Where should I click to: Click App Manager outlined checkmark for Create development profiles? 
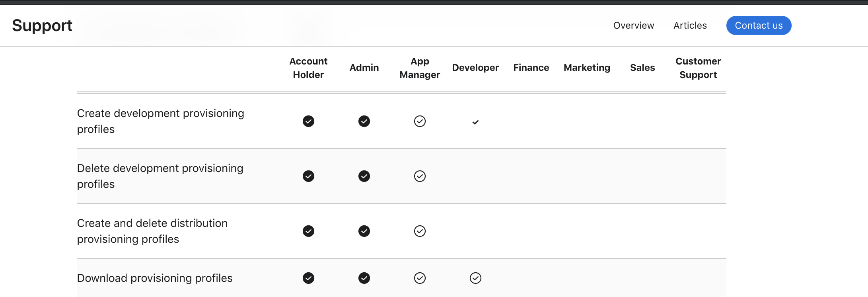(420, 121)
